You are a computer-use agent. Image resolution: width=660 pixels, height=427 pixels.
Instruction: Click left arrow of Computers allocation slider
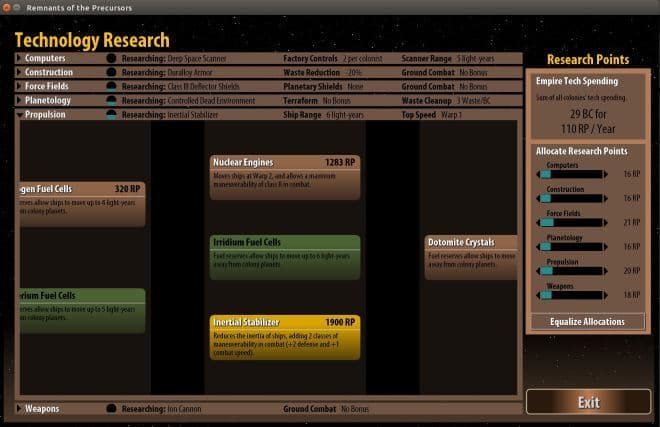(x=538, y=174)
